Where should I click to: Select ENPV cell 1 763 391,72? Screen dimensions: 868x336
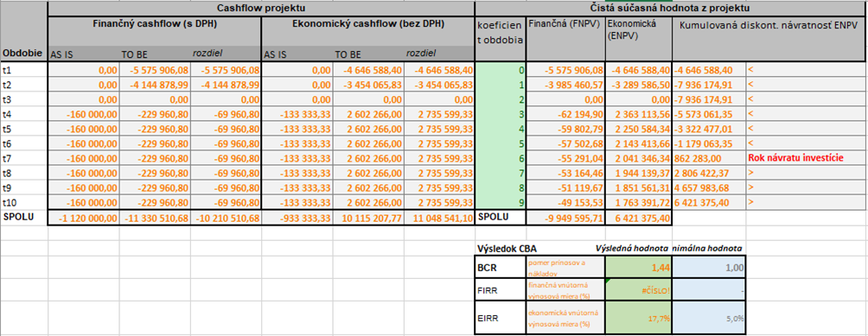(x=638, y=202)
